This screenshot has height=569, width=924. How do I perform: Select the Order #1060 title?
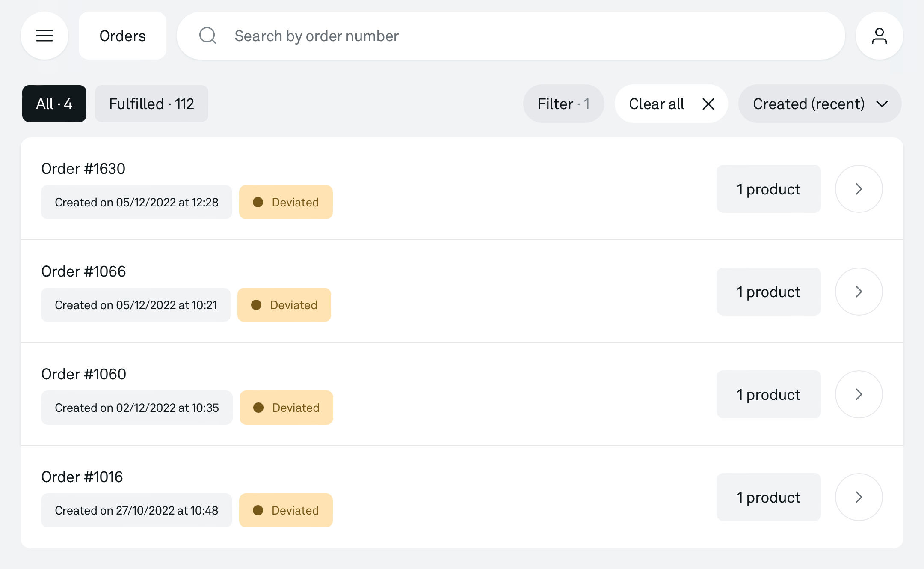click(x=84, y=374)
